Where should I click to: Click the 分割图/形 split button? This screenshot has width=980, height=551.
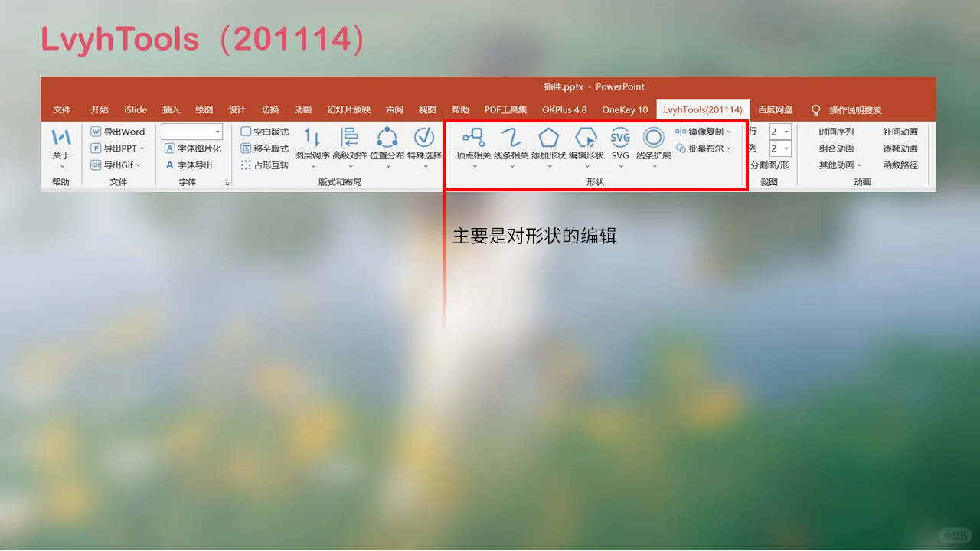[x=769, y=165]
